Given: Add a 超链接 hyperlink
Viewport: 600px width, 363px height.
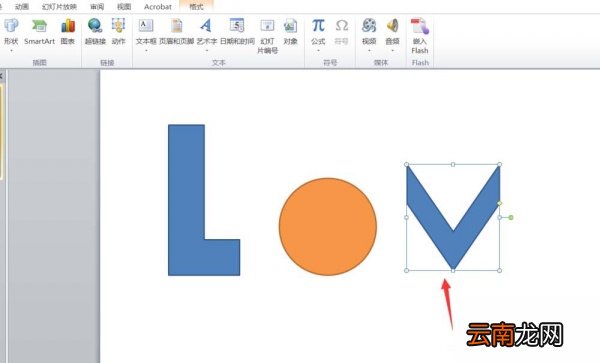Looking at the screenshot, I should coord(95,32).
